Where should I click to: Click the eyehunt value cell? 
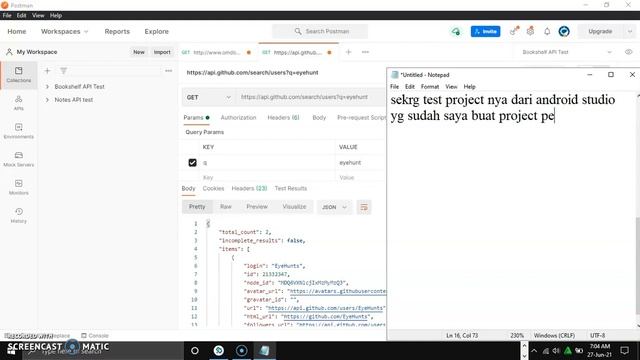(360, 162)
